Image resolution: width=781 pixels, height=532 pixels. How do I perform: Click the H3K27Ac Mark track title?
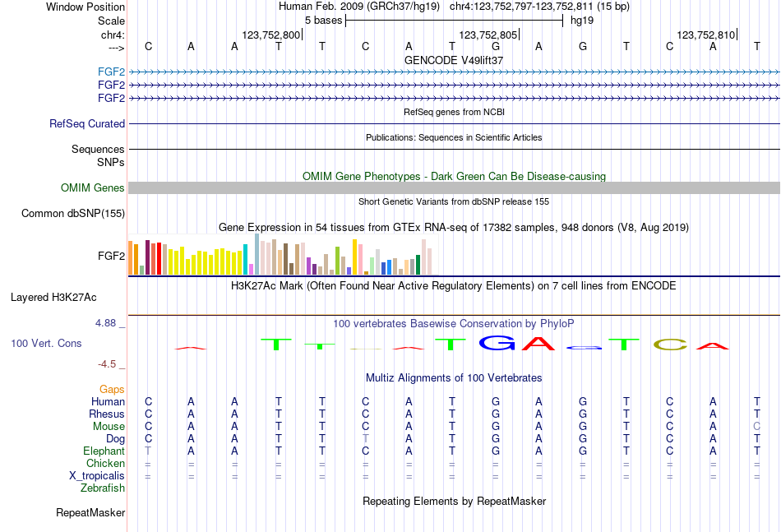(454, 286)
